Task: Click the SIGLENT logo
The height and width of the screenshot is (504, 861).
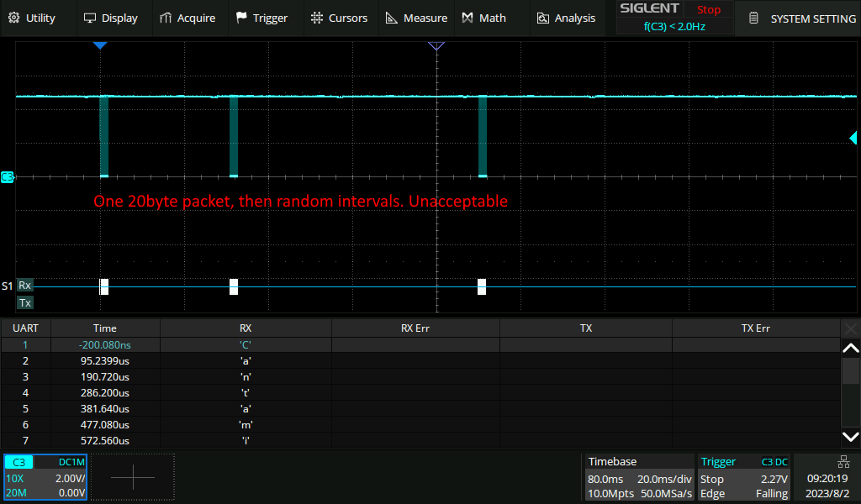Action: [650, 8]
